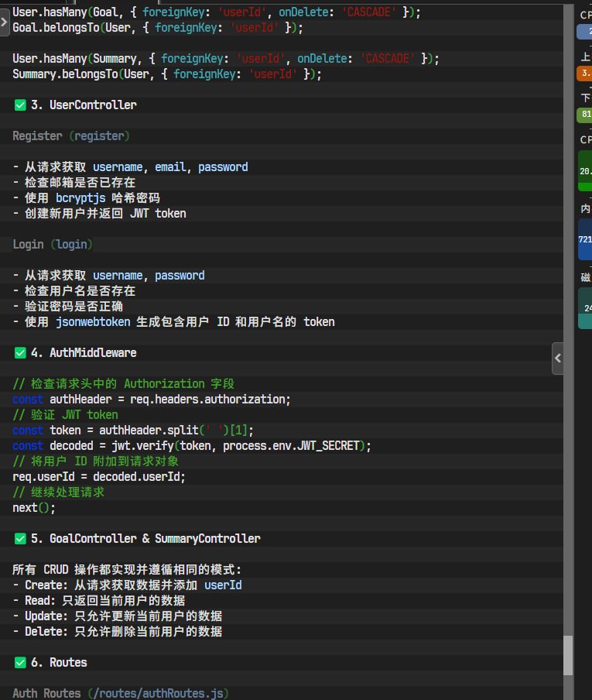Image resolution: width=592 pixels, height=700 pixels.
Task: Click the checkmark beside 5. GoalController & SummaryController
Action: (20, 538)
